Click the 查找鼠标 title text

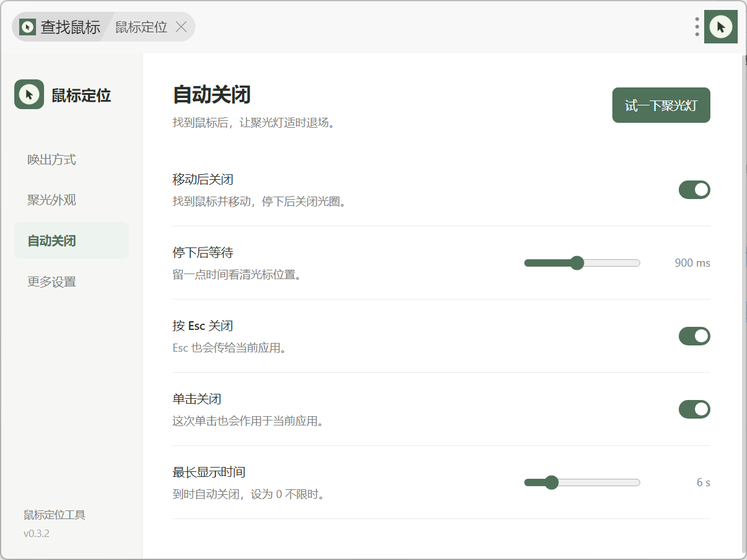click(x=71, y=27)
